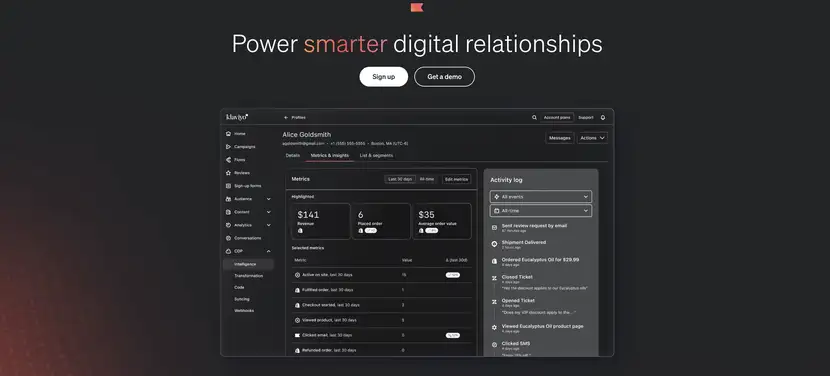
Task: Click the Support link in header
Action: 585,118
